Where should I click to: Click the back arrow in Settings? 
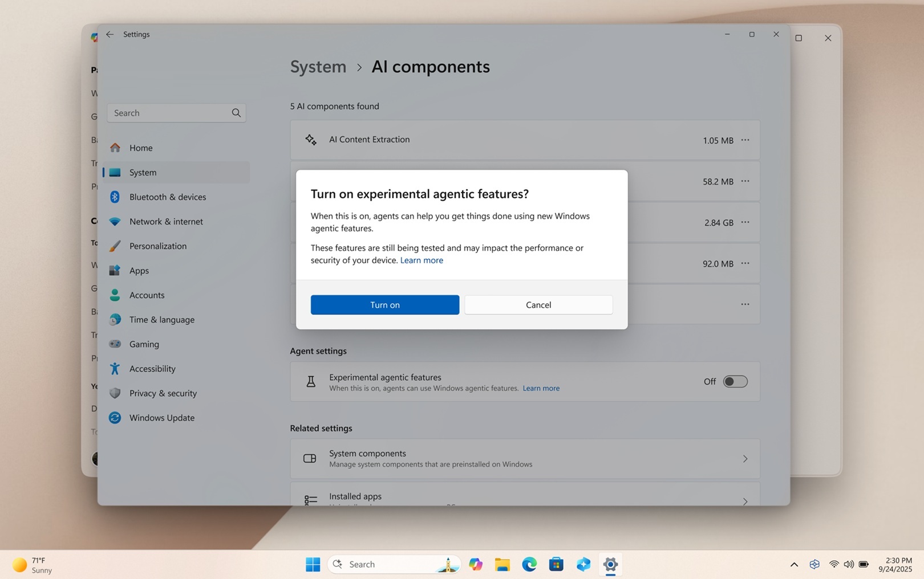point(110,34)
